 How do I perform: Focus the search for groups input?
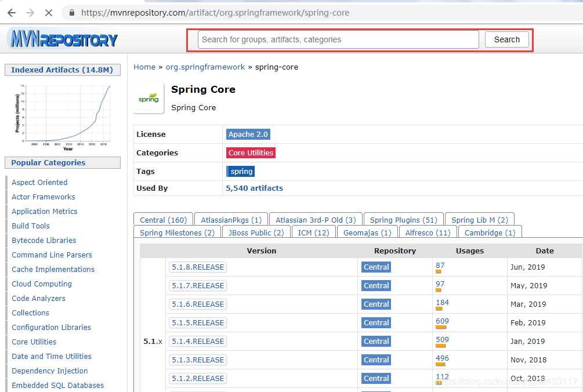338,40
